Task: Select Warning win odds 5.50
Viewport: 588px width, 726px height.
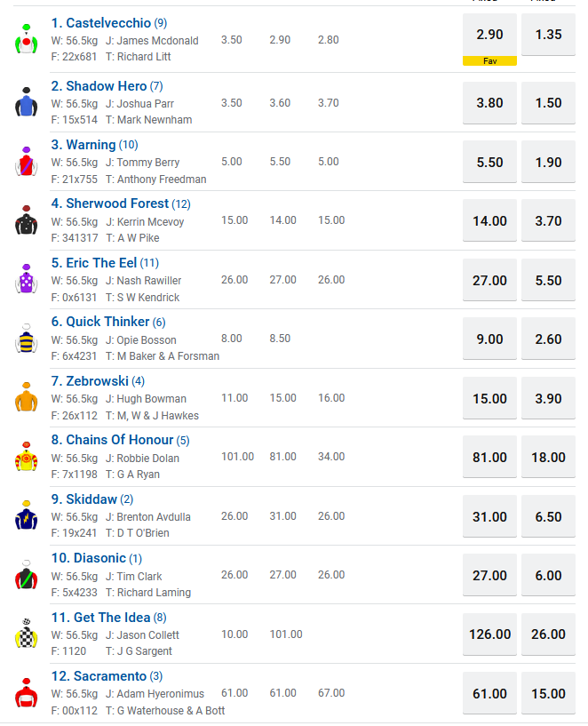Action: pyautogui.click(x=489, y=163)
